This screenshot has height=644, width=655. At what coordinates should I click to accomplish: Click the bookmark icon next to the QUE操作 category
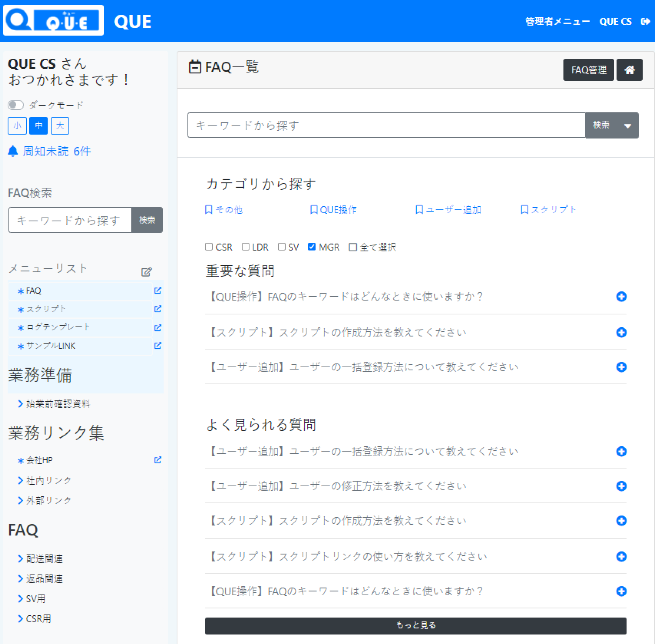(314, 209)
